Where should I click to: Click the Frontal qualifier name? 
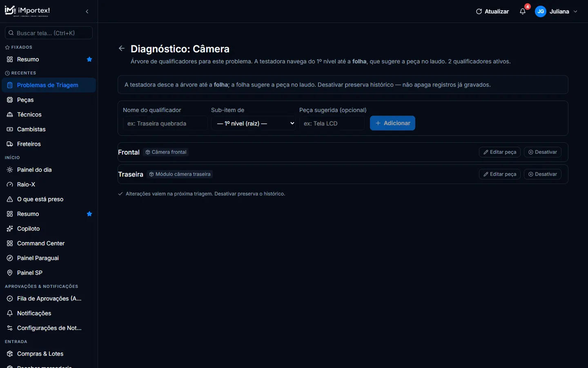tap(129, 152)
